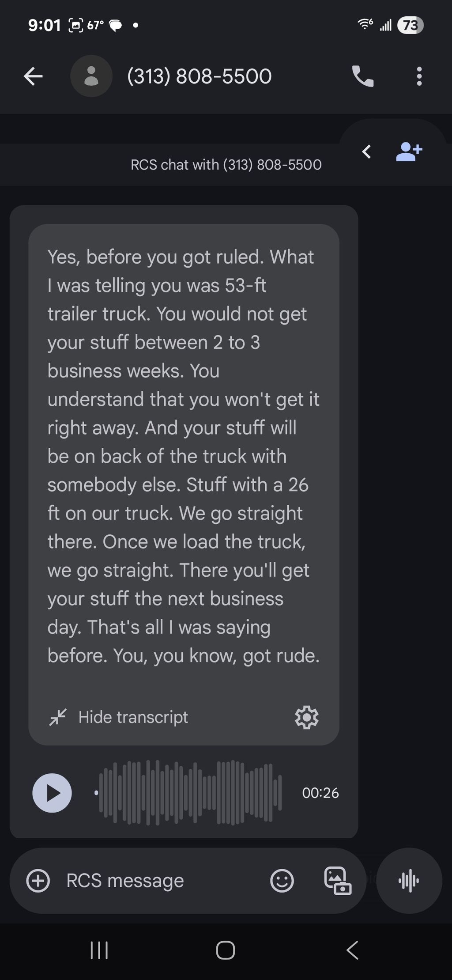Tap the (313) 808-5500 contact title
Viewport: 452px width, 980px height.
200,76
